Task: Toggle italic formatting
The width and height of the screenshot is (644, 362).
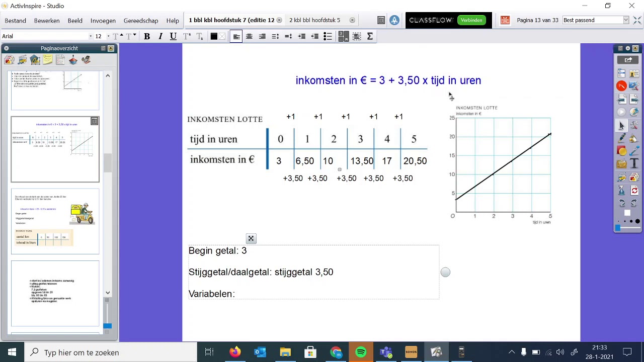Action: pos(160,36)
